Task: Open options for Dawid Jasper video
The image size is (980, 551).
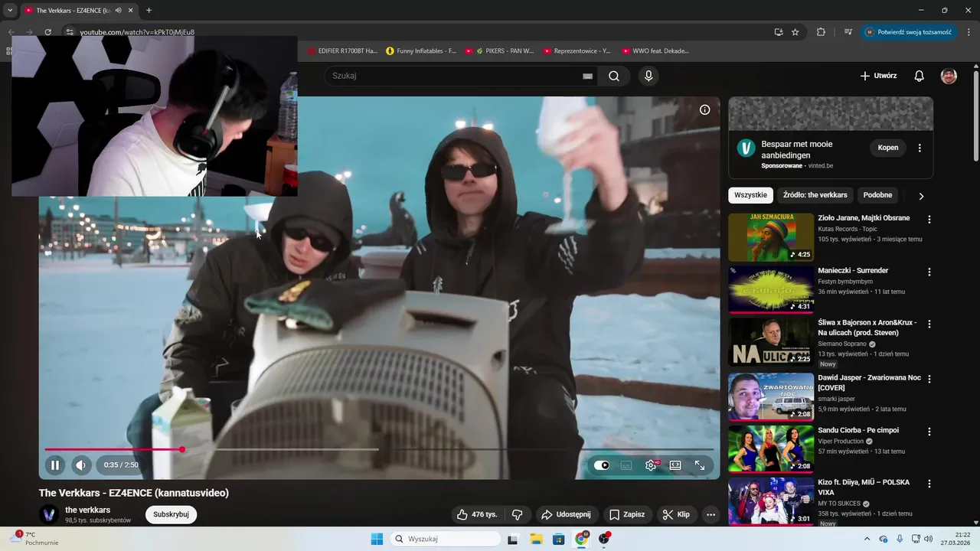Action: click(x=929, y=380)
